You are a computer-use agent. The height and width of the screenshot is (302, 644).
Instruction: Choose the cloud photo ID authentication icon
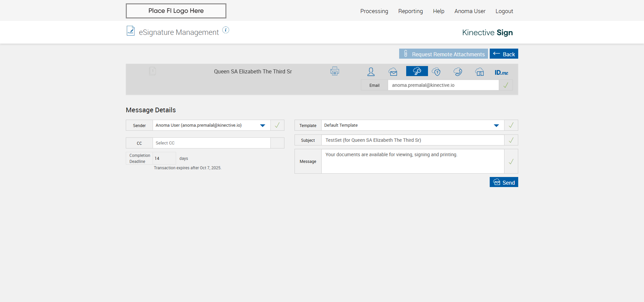click(480, 72)
